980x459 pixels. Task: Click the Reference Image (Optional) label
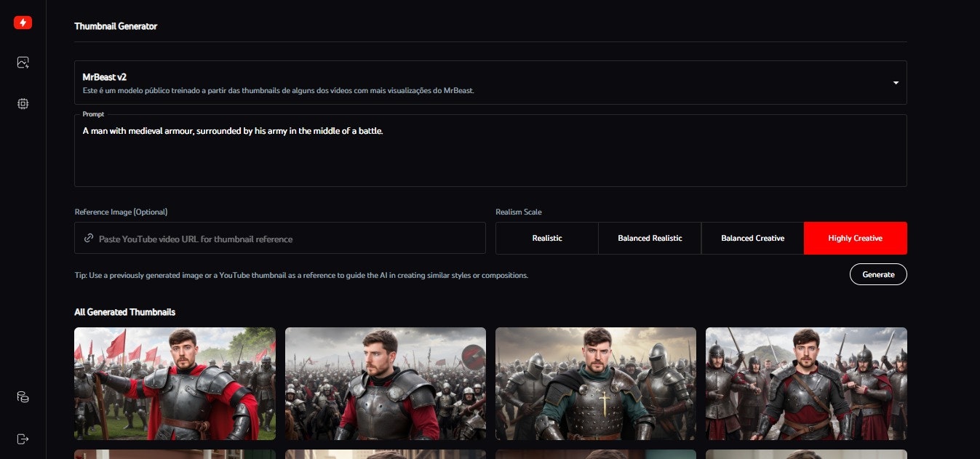tap(121, 212)
